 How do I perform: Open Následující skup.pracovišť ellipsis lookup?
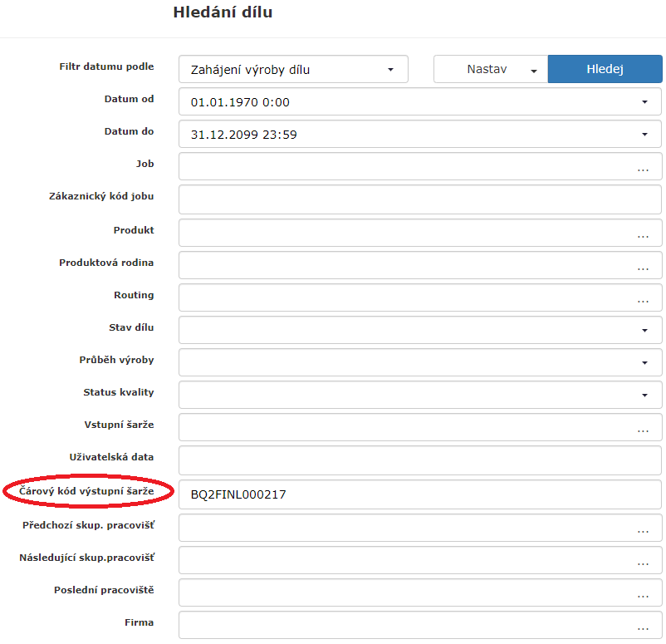point(643,561)
